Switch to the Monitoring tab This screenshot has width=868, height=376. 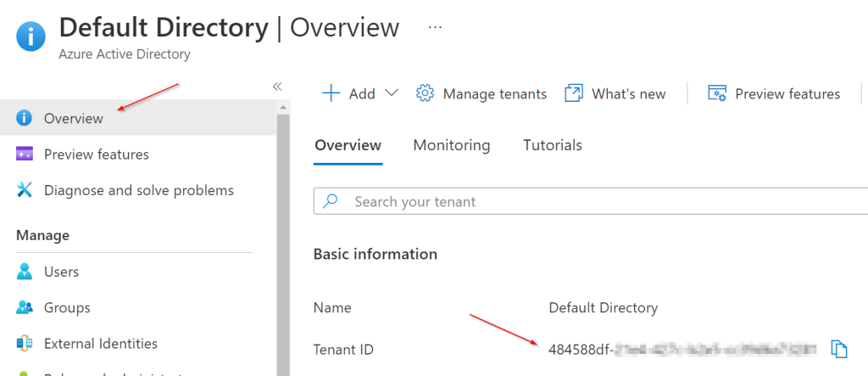(451, 145)
